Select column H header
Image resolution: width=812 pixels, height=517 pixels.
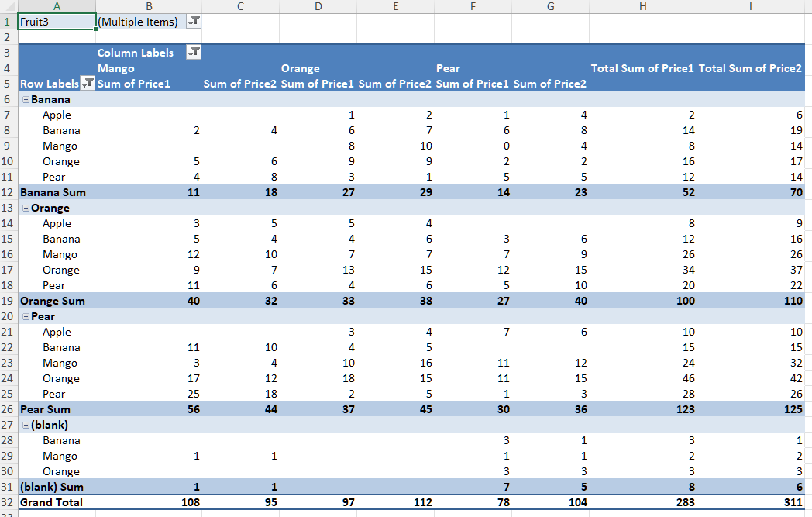pos(642,6)
